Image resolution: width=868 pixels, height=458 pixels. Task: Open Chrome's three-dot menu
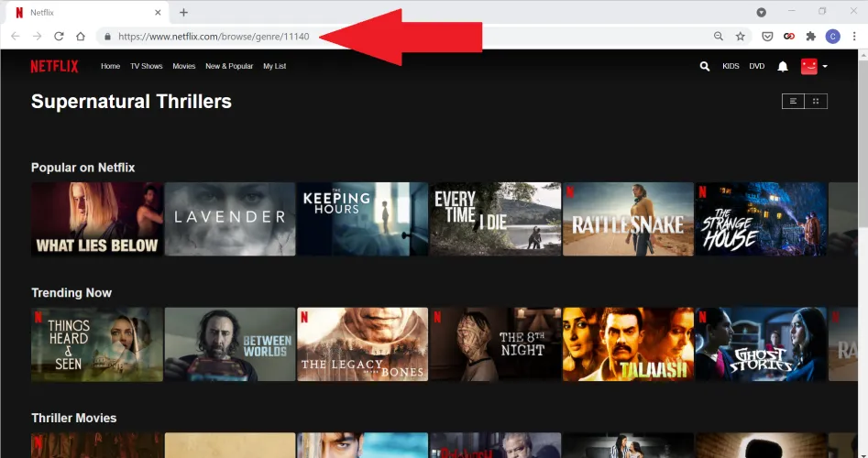(854, 37)
